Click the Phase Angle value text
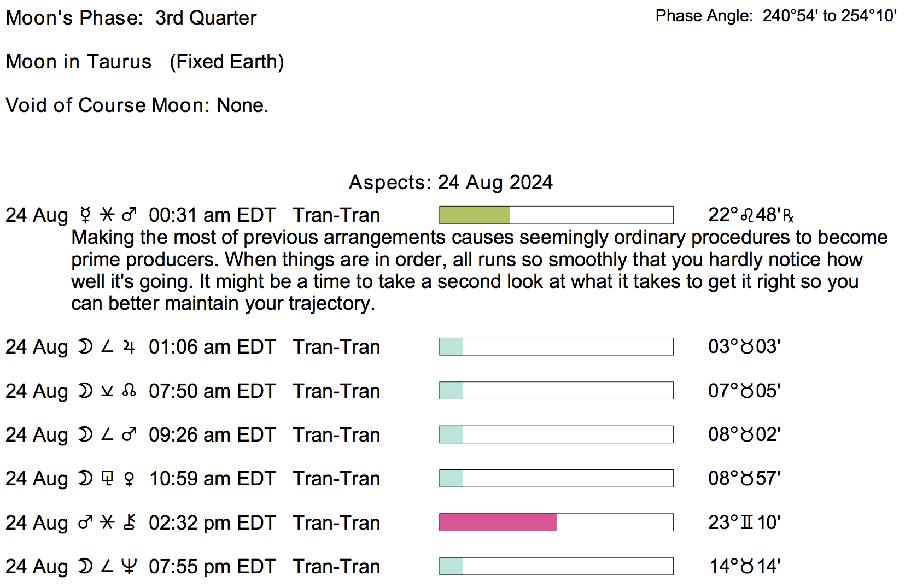This screenshot has height=588, width=911. (830, 16)
